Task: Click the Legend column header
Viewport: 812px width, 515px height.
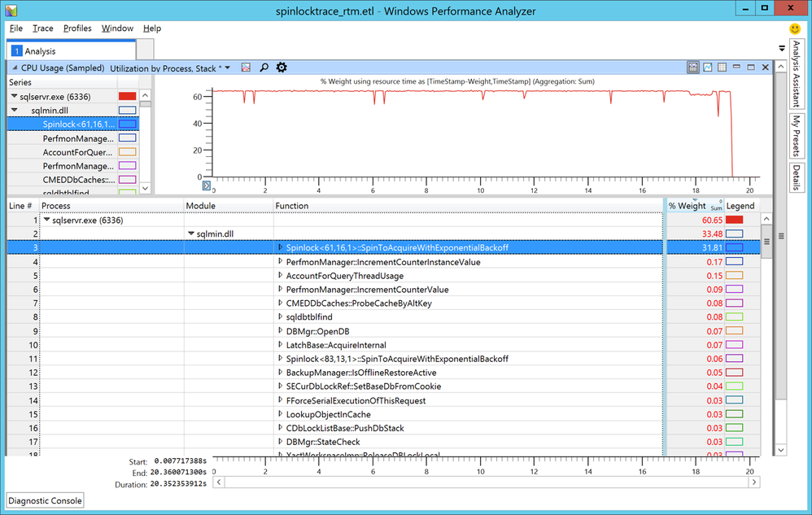Action: pos(741,206)
